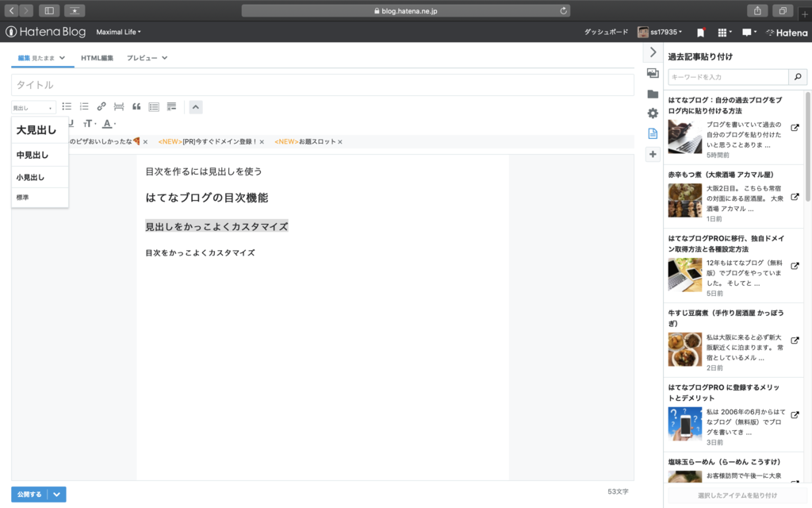
Task: Open external link for はてなブログPROに移行 article
Action: 795,266
